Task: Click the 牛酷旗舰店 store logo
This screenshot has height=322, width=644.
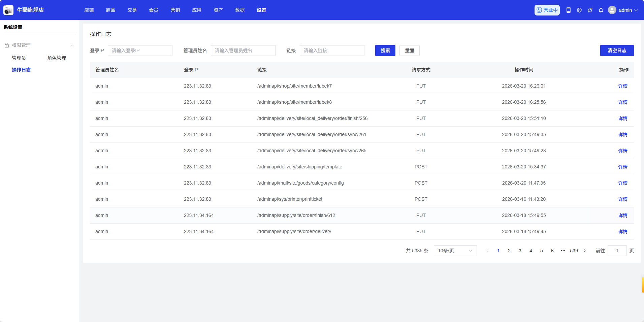Action: (x=8, y=10)
